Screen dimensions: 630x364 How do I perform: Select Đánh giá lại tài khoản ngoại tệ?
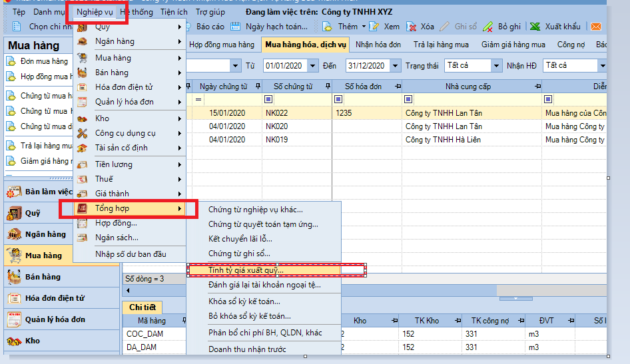pos(264,285)
